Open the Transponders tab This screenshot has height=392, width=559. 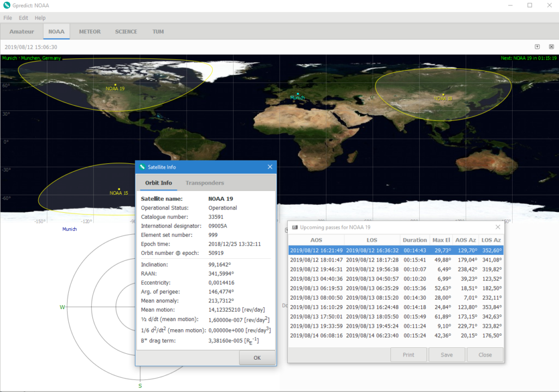pos(205,183)
